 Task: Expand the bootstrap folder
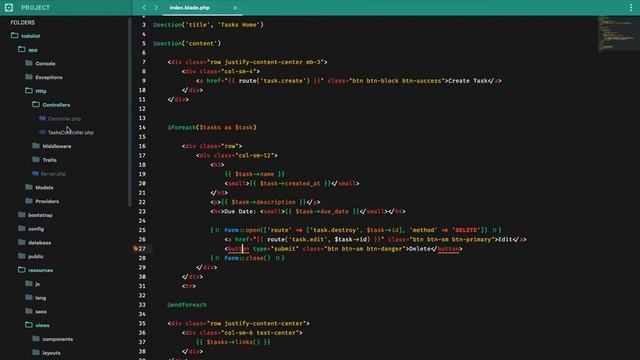(x=35, y=215)
